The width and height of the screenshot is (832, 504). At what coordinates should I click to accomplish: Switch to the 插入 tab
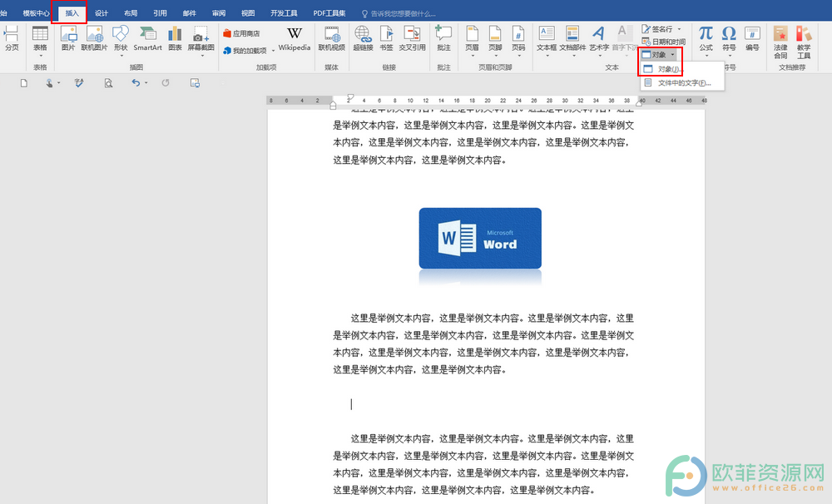[72, 13]
